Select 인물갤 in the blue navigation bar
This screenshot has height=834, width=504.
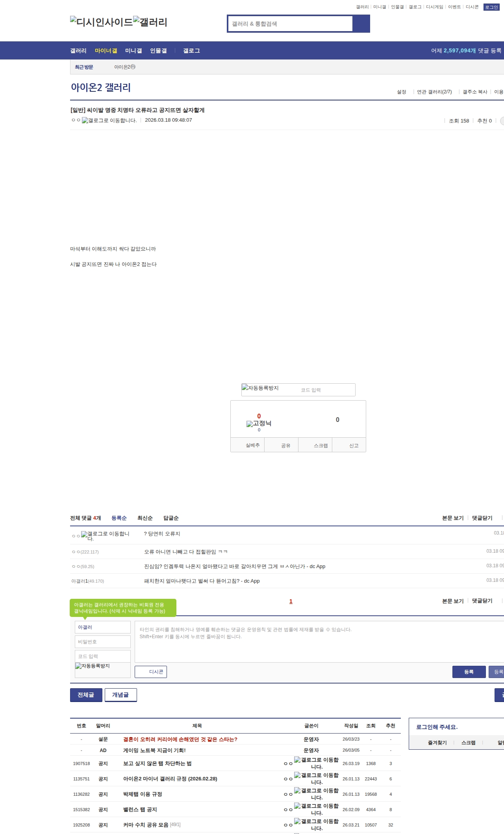tap(158, 51)
